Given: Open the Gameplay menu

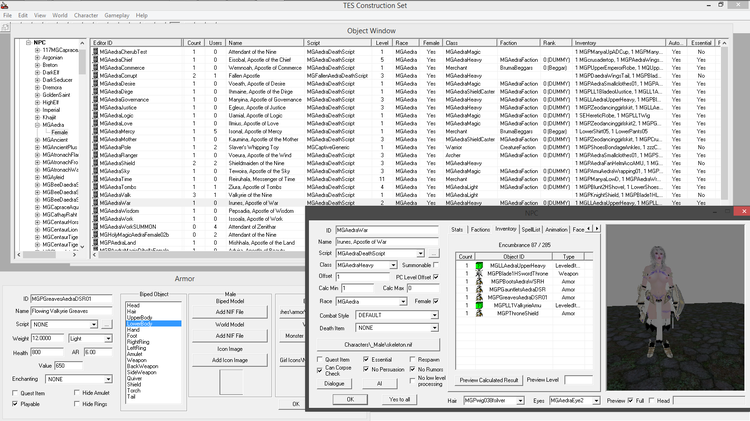Looking at the screenshot, I should tap(117, 15).
